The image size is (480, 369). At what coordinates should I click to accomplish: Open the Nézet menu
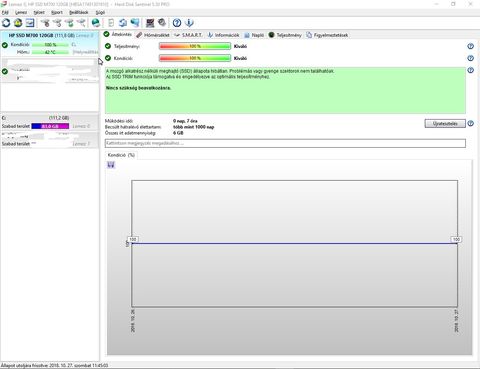pyautogui.click(x=39, y=12)
